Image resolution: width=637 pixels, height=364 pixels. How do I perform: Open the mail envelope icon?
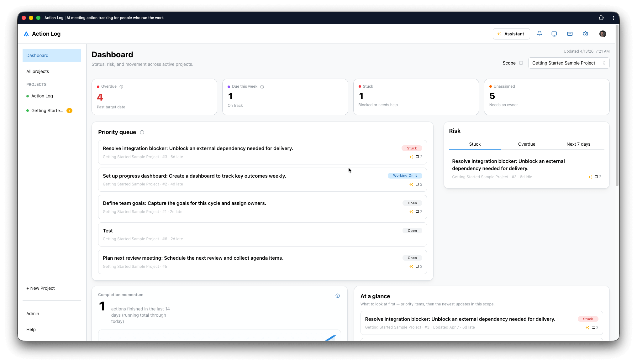[570, 34]
